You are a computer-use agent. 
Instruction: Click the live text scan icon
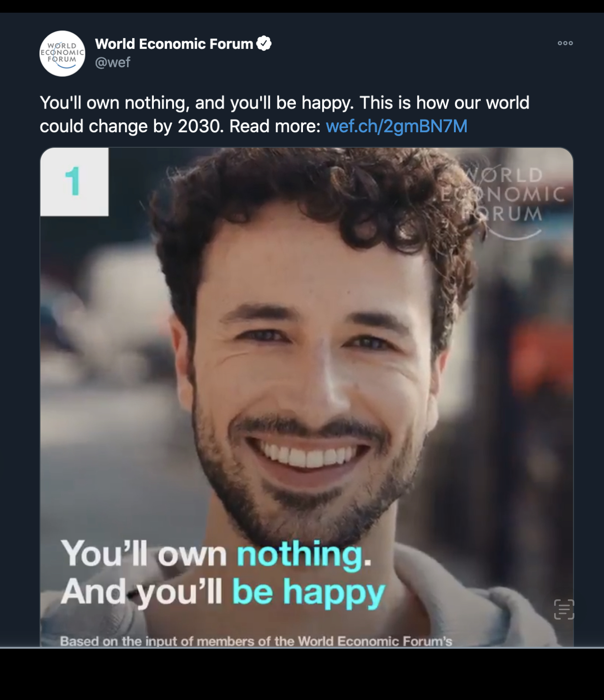pos(564,609)
